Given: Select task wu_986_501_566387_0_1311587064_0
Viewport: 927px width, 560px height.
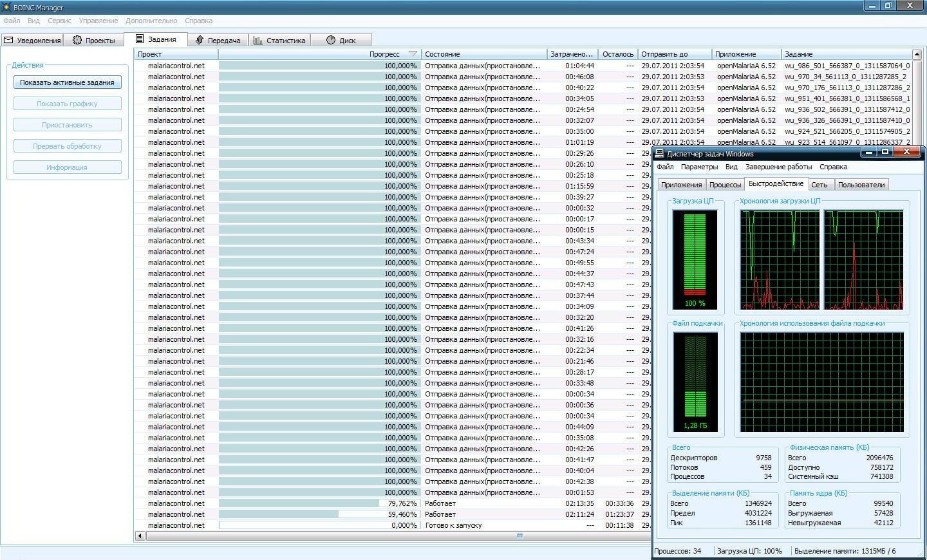Looking at the screenshot, I should pos(523,66).
